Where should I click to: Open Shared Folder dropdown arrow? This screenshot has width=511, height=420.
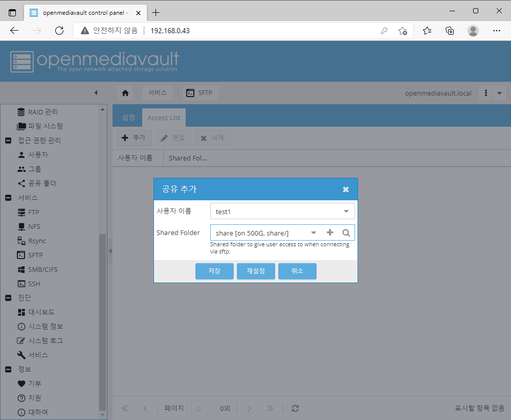[x=313, y=233]
